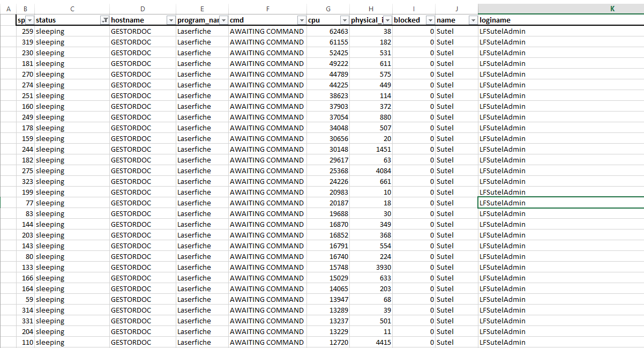Select column K header
This screenshot has width=644, height=348.
(561, 9)
